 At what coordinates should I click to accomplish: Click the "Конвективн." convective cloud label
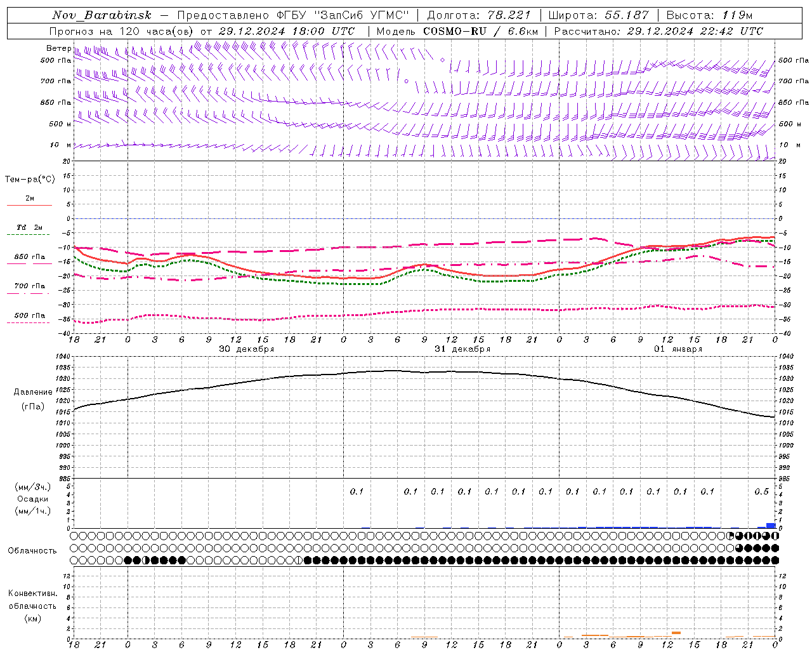[x=32, y=594]
